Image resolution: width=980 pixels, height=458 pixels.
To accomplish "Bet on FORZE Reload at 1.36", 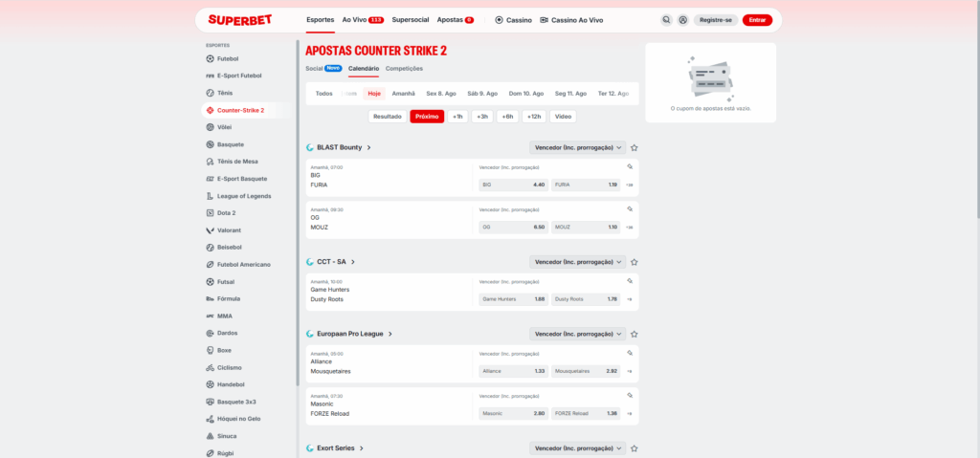I will (x=586, y=414).
